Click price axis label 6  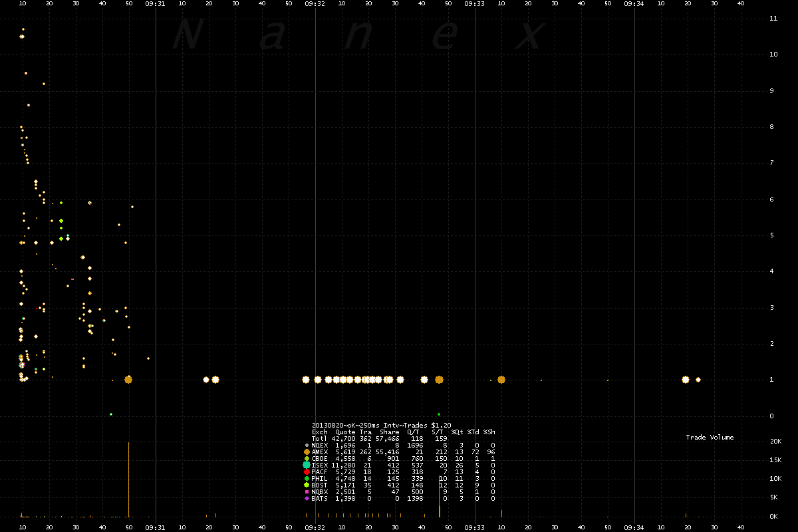coord(771,199)
